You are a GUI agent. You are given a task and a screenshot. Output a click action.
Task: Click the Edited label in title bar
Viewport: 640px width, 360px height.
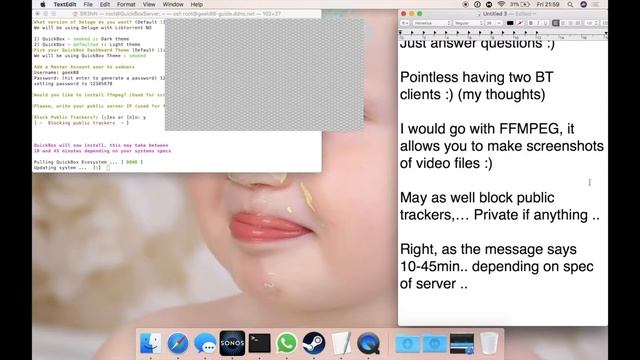click(x=523, y=14)
